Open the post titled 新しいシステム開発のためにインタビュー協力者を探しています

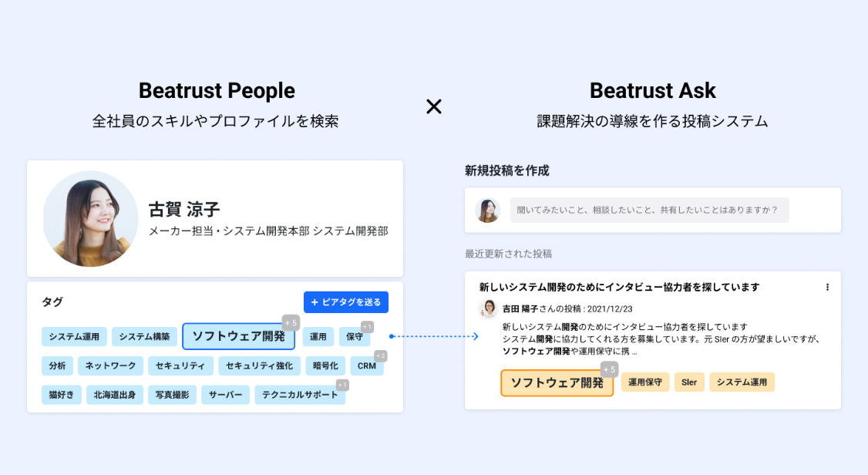point(619,287)
